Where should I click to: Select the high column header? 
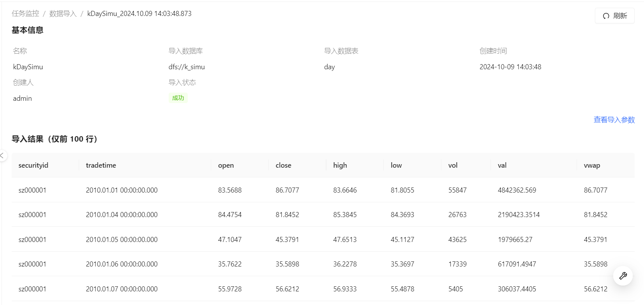coord(340,165)
